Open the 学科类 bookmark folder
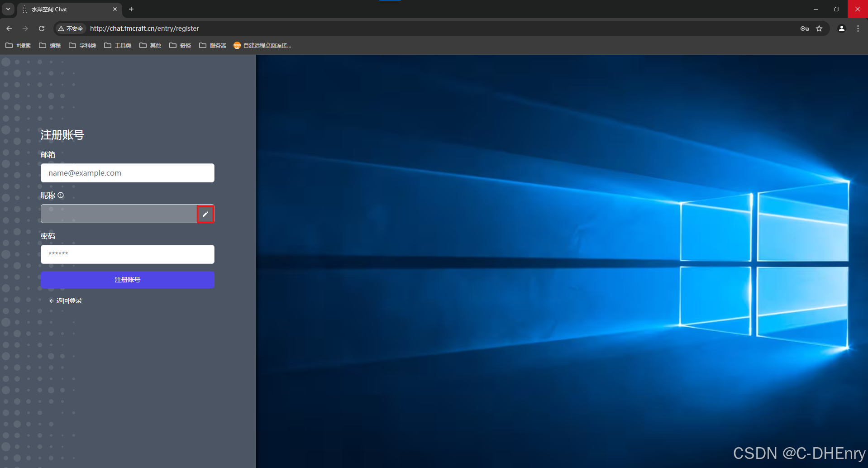This screenshot has height=468, width=868. coord(82,45)
